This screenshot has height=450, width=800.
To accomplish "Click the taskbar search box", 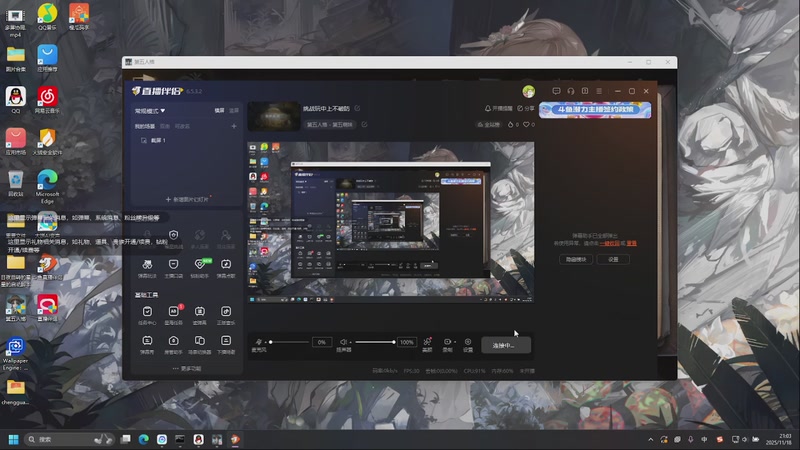I will coord(69,439).
